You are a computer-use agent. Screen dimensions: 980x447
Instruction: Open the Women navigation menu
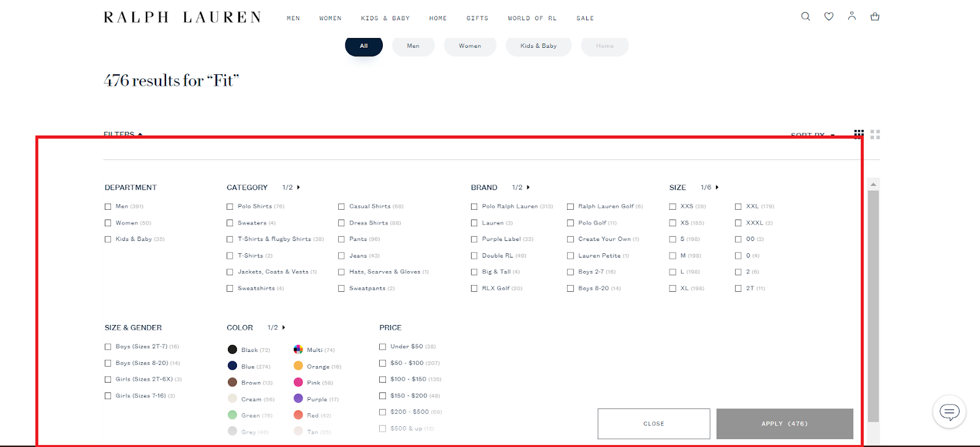tap(330, 18)
